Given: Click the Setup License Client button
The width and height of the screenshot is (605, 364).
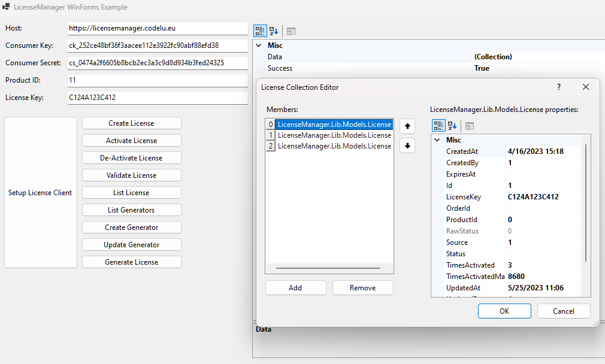Looking at the screenshot, I should [41, 192].
